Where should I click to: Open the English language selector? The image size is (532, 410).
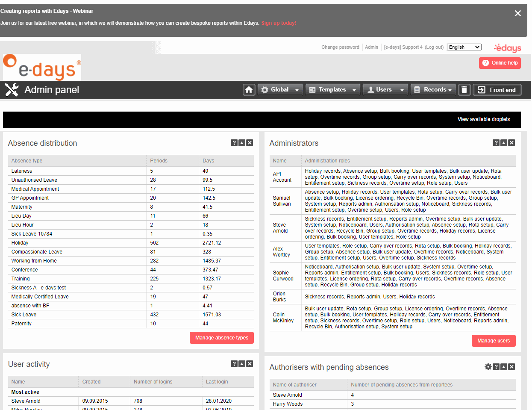point(464,47)
